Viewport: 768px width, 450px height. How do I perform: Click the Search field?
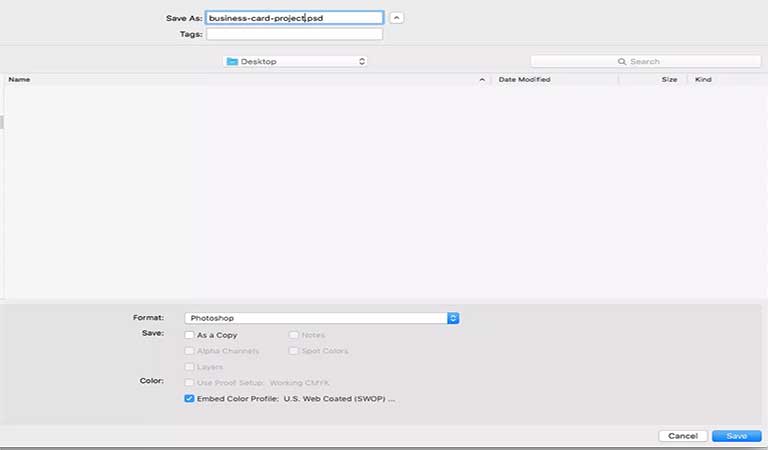[x=631, y=61]
